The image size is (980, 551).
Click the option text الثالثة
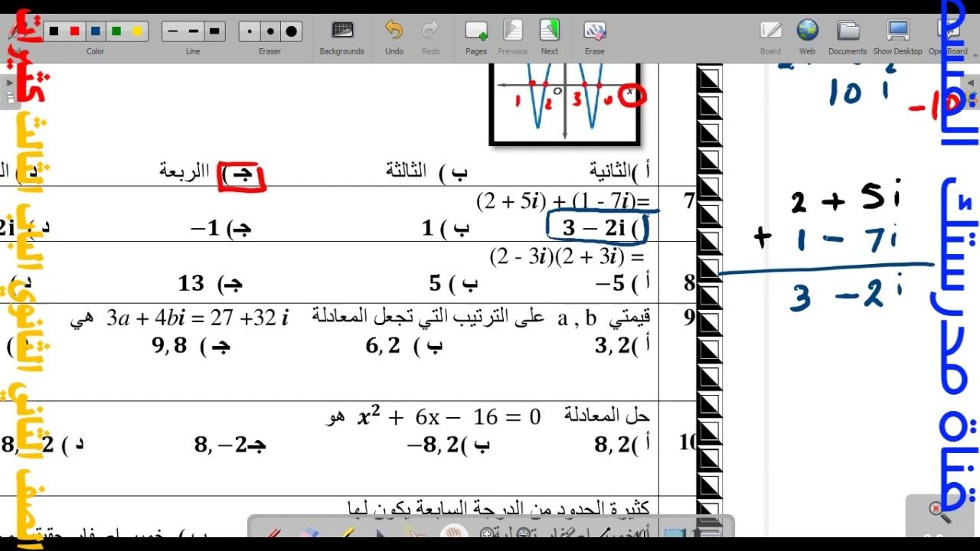tap(407, 171)
